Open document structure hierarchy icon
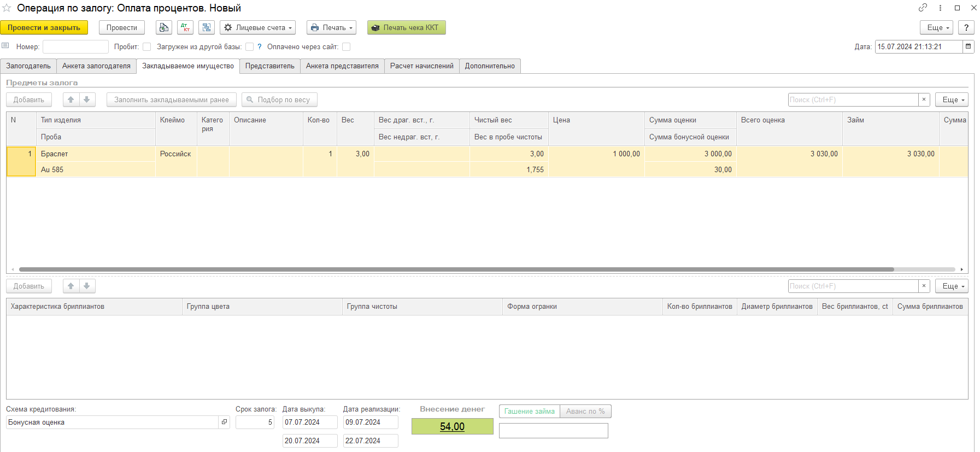Screen dimensions: 980x452 click(207, 27)
